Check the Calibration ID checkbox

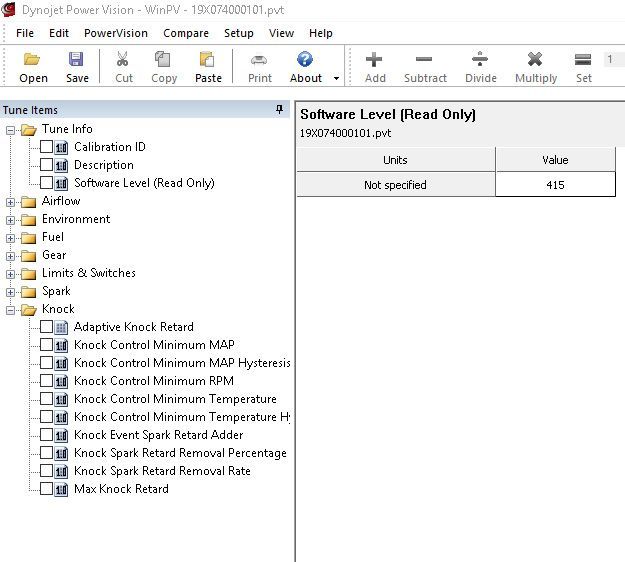point(47,147)
